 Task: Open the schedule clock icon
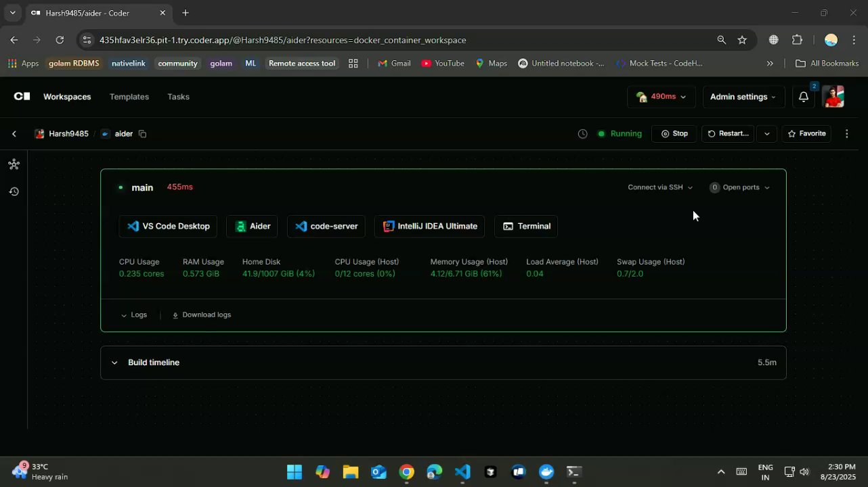coord(582,134)
